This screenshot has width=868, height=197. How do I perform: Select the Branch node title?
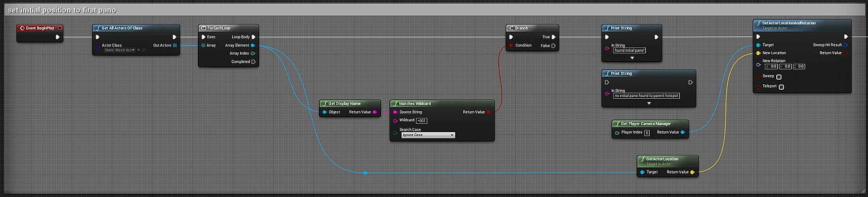[521, 28]
